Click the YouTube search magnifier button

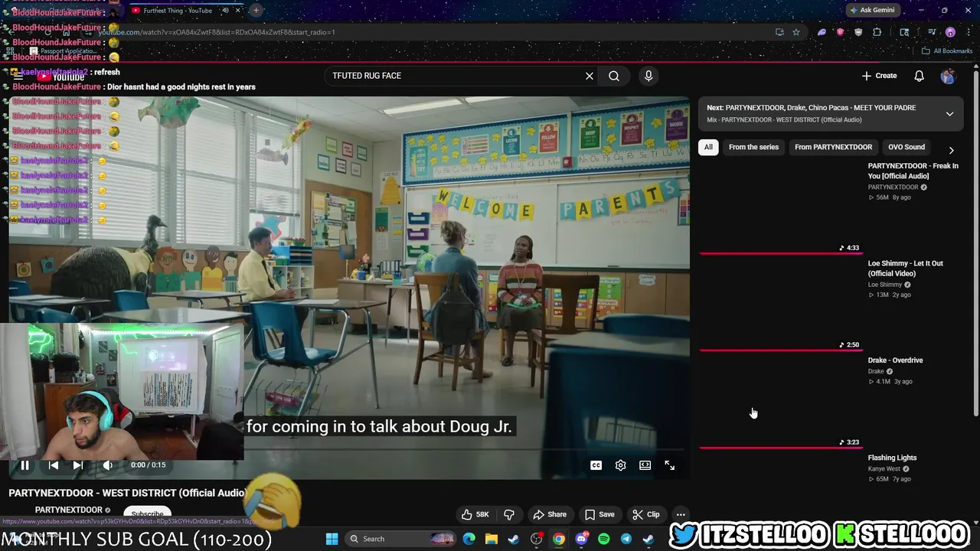click(614, 76)
